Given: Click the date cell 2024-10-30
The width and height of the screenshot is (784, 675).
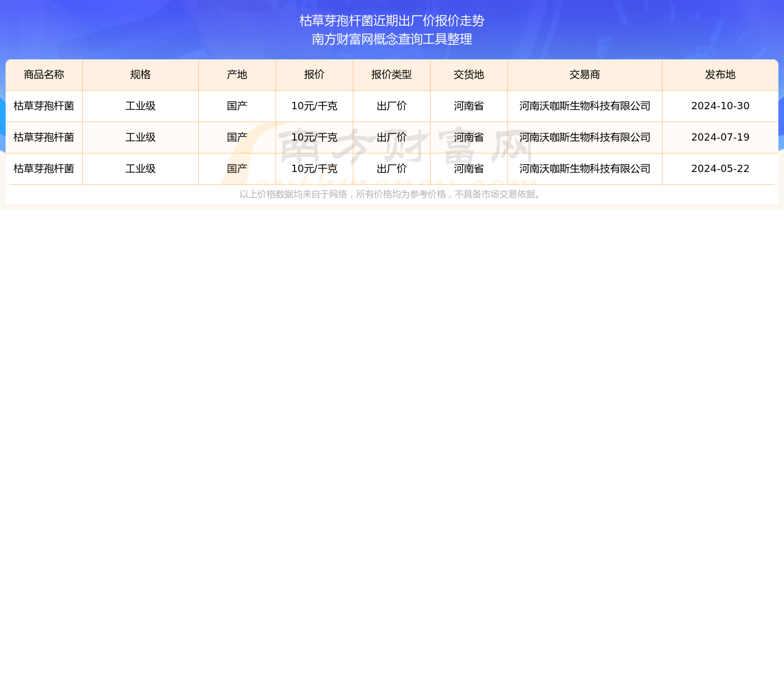Looking at the screenshot, I should click(720, 106).
